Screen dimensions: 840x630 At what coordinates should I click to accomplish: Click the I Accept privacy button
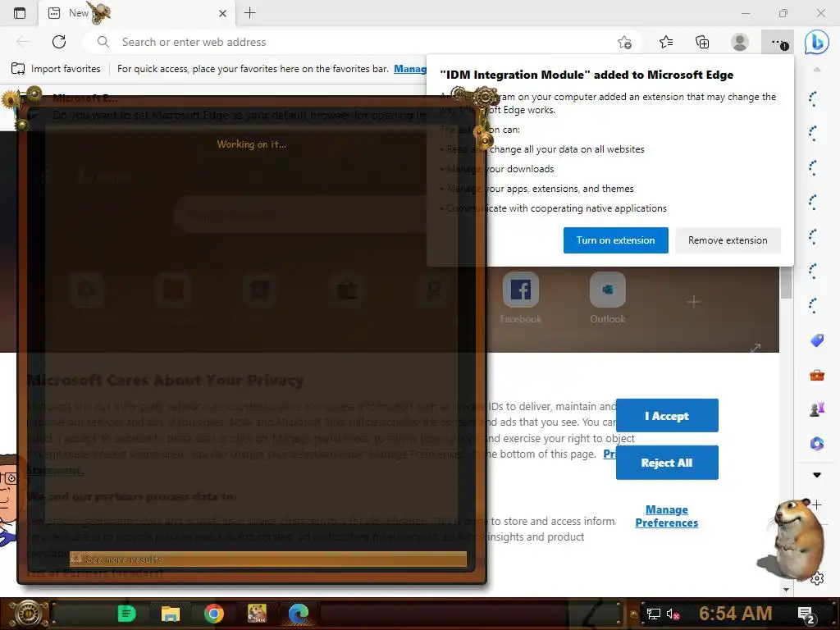coord(667,415)
